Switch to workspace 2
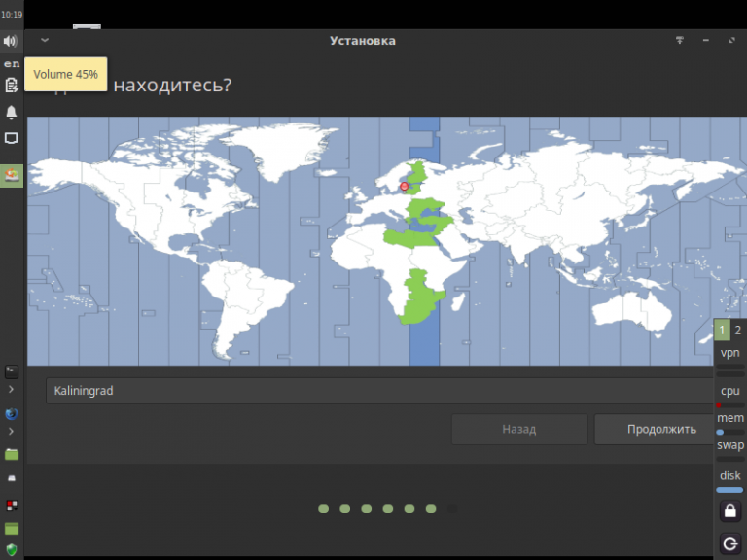 pyautogui.click(x=738, y=330)
